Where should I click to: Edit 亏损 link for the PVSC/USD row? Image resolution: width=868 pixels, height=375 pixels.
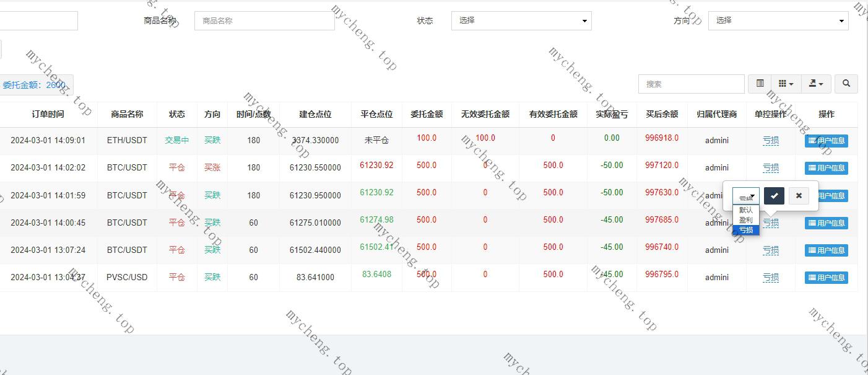click(771, 277)
